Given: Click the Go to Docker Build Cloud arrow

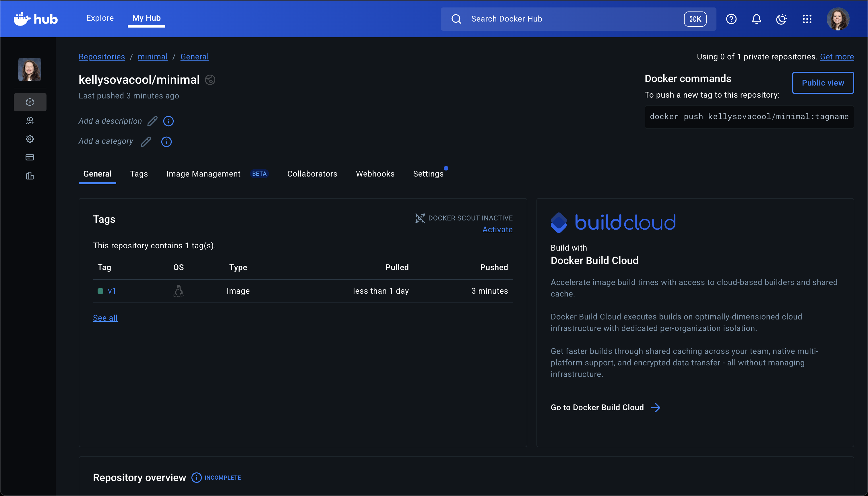Looking at the screenshot, I should pos(655,407).
